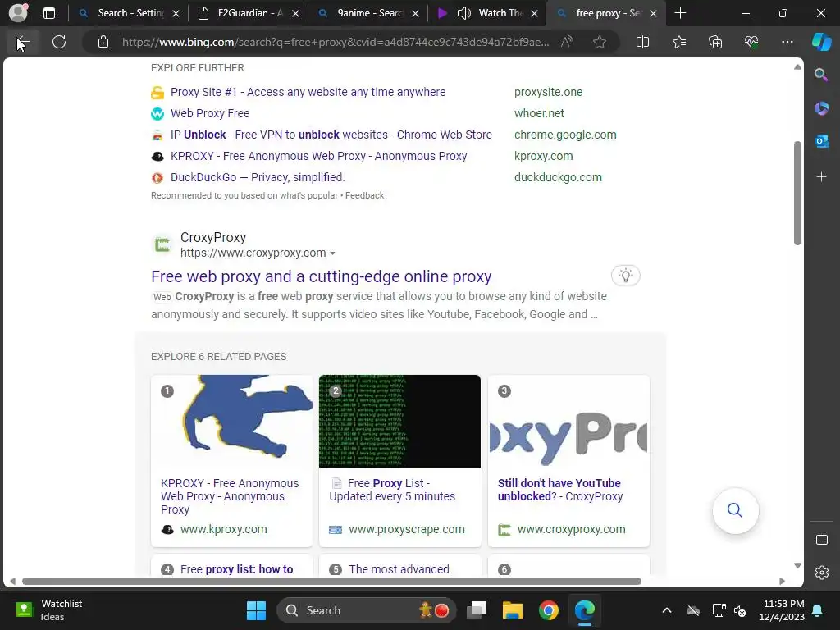Image resolution: width=840 pixels, height=630 pixels.
Task: Open the KPROXY related page card
Action: pyautogui.click(x=231, y=461)
